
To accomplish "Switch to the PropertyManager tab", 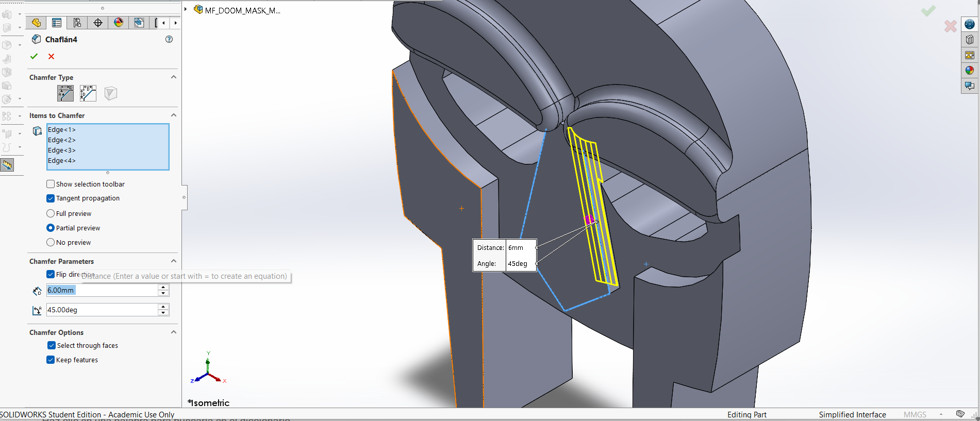I will pos(57,23).
